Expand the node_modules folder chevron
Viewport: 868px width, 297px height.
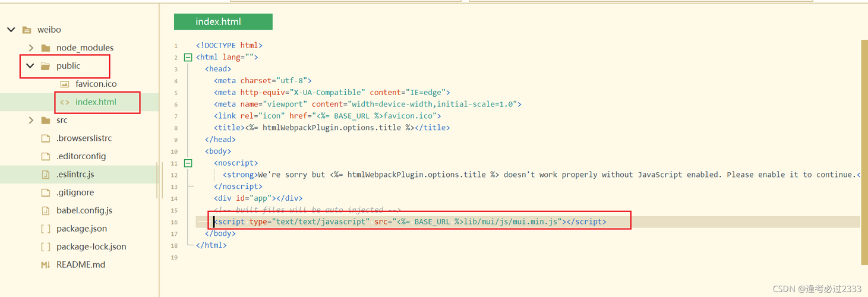pos(31,48)
